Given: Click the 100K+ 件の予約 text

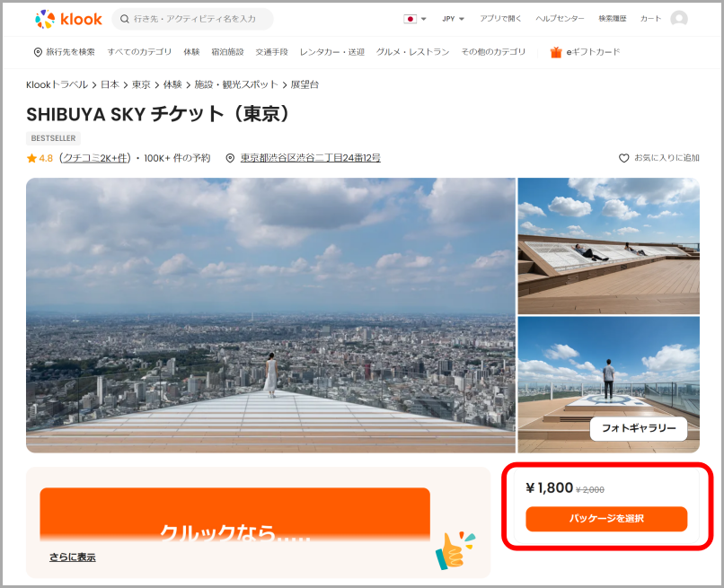Looking at the screenshot, I should click(177, 158).
